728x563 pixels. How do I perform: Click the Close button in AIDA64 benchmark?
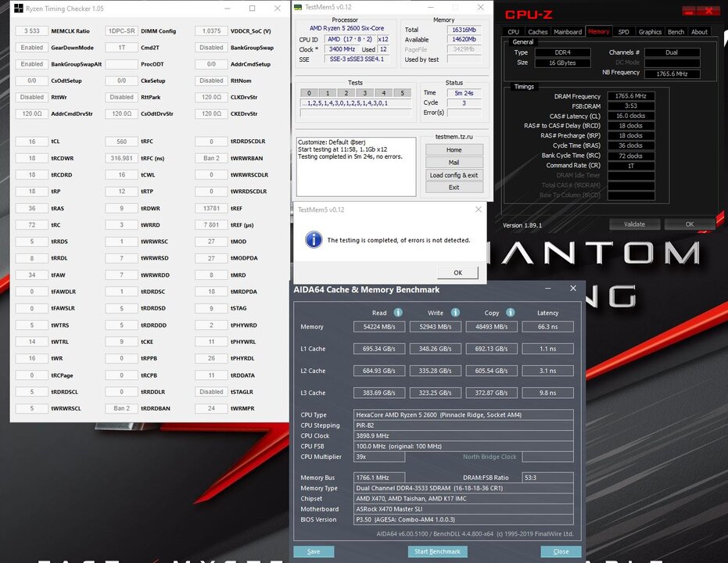pos(561,551)
